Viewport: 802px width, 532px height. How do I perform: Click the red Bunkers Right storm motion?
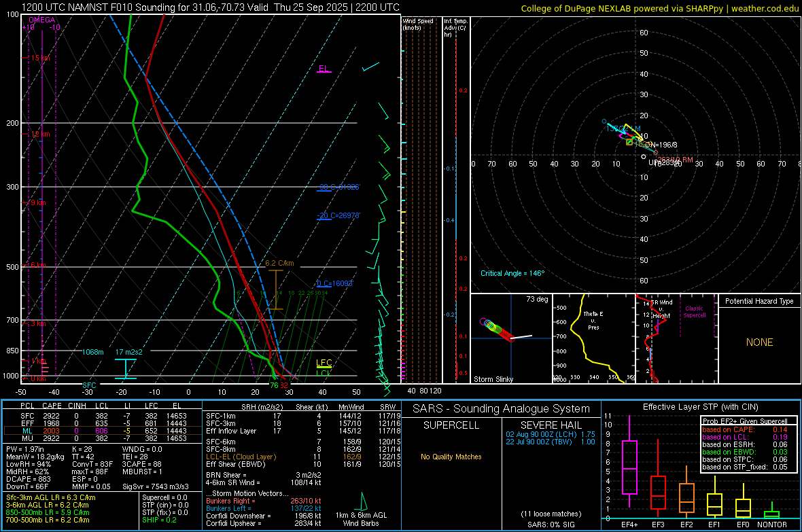pyautogui.click(x=264, y=501)
